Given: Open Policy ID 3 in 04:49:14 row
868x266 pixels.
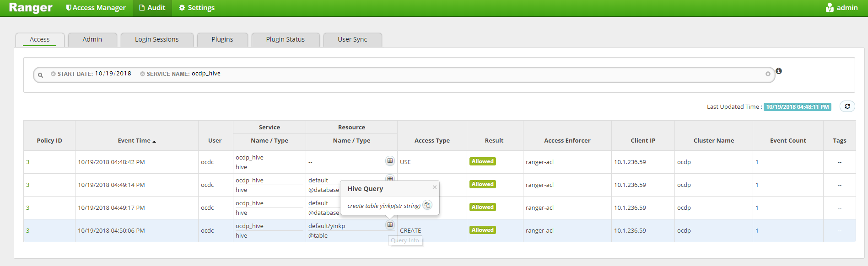Looking at the screenshot, I should pos(28,185).
